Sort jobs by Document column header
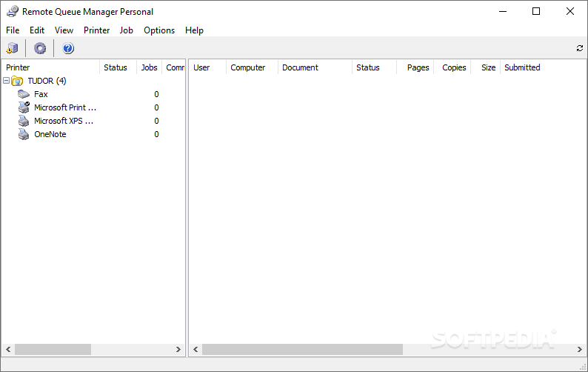This screenshot has width=588, height=372. [315, 67]
